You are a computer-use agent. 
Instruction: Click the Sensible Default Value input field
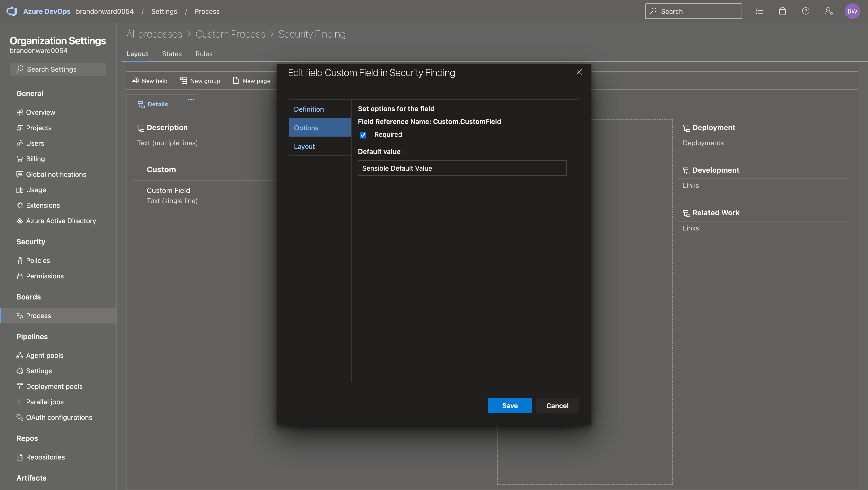coord(462,168)
